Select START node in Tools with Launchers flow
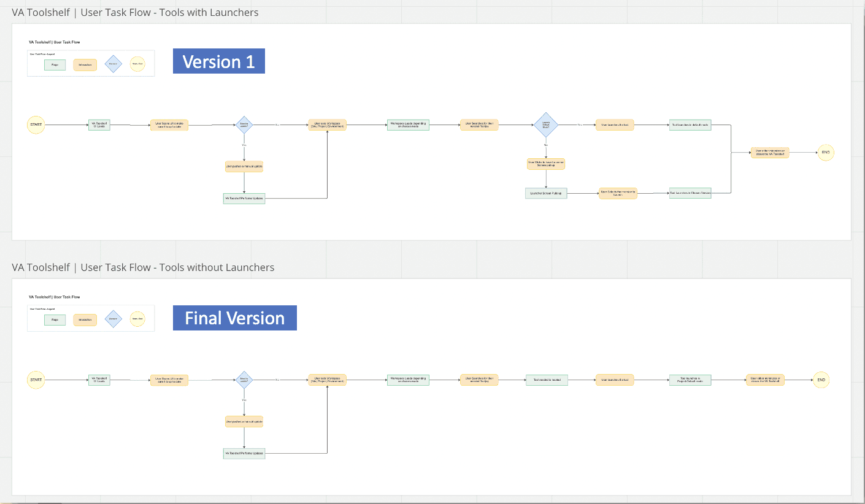This screenshot has width=865, height=504. click(36, 125)
